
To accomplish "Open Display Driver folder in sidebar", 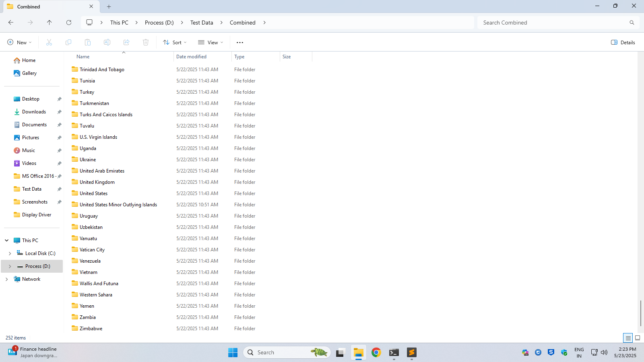I will coord(37,215).
